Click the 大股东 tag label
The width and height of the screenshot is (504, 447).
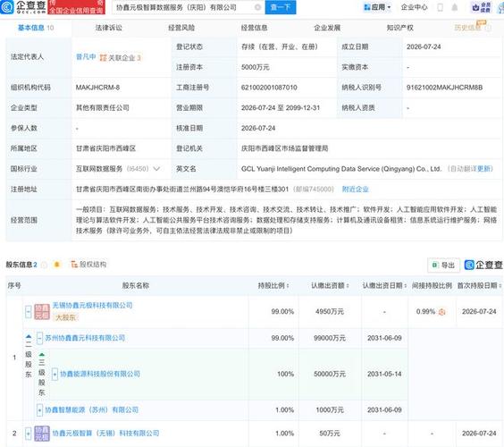click(x=65, y=317)
